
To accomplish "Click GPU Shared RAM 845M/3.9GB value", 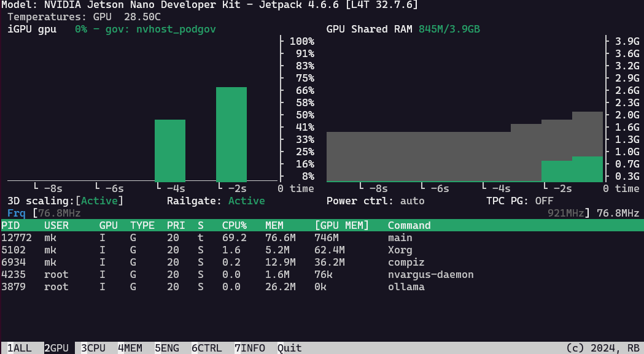I will tap(449, 29).
